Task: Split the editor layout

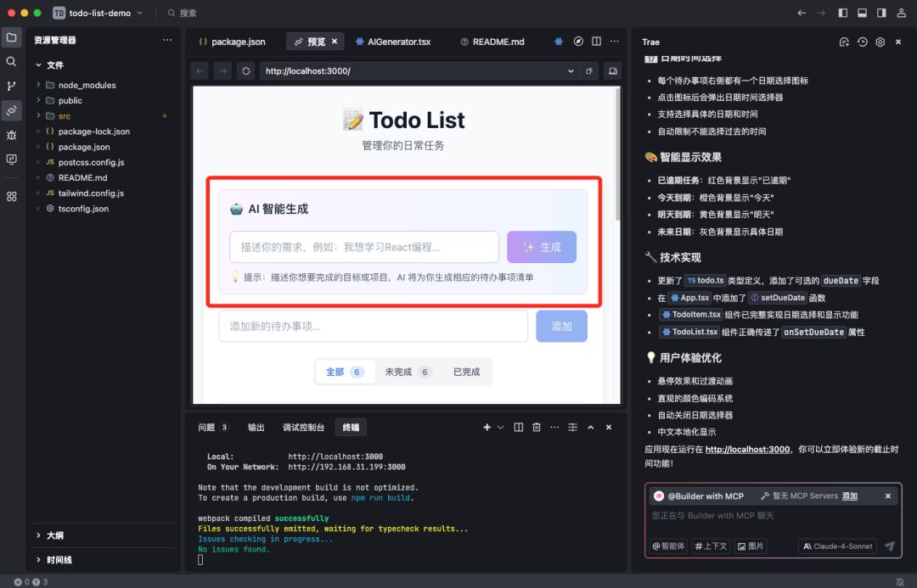Action: pyautogui.click(x=596, y=42)
